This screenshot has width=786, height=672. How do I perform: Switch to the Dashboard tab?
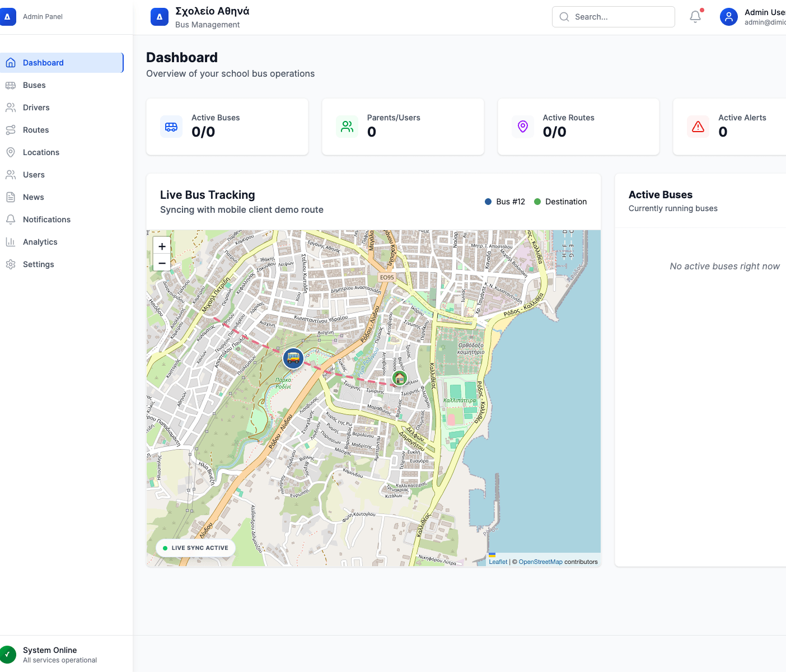[44, 62]
